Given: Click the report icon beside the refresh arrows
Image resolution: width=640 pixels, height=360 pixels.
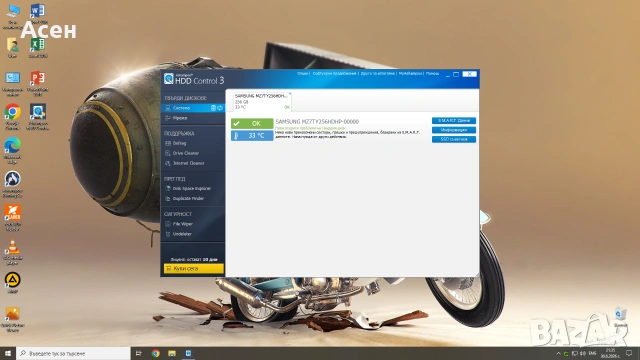Looking at the screenshot, I should point(213,108).
